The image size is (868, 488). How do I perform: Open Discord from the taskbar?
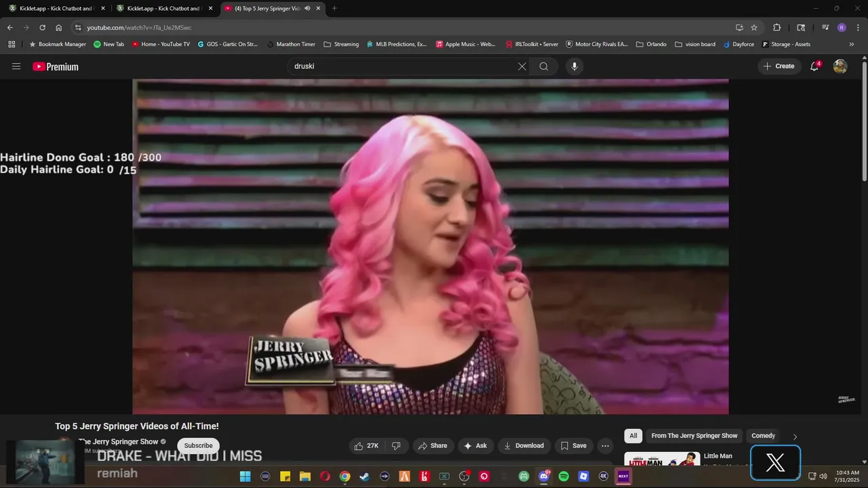(x=543, y=476)
